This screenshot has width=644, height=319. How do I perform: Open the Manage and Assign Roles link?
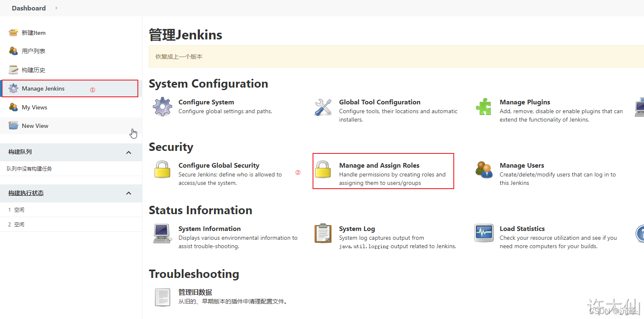coord(379,165)
